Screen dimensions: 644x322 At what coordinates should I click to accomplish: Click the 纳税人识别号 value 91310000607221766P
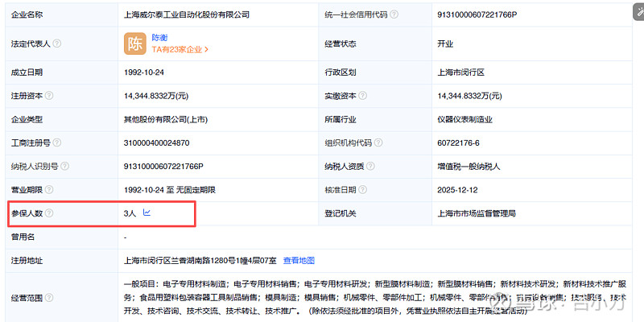coord(164,167)
